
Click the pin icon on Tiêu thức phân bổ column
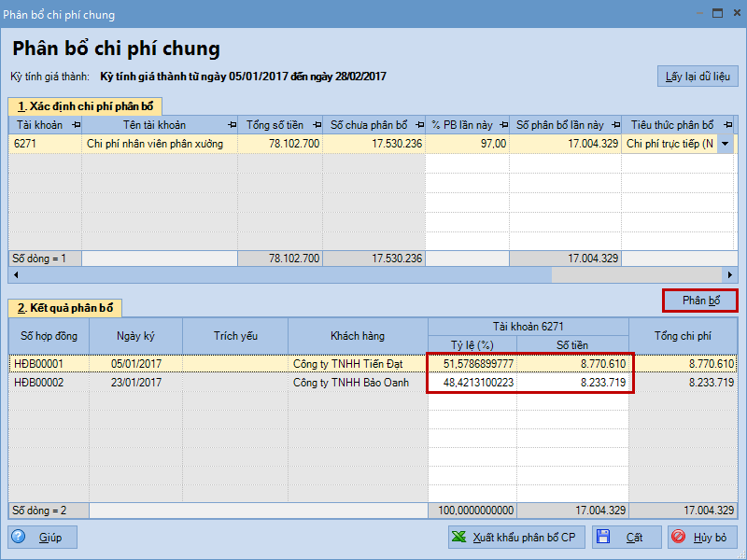pos(721,125)
